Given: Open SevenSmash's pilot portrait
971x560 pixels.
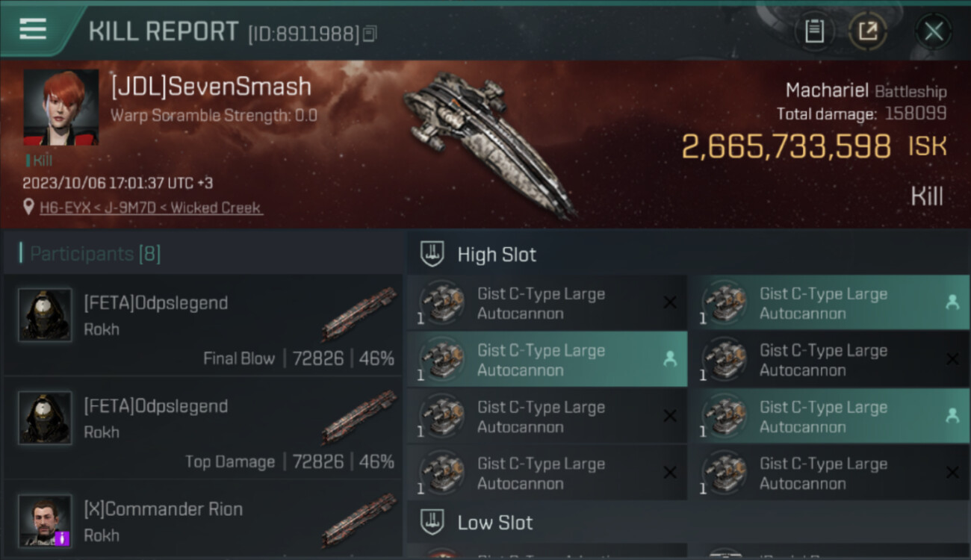Looking at the screenshot, I should [61, 107].
